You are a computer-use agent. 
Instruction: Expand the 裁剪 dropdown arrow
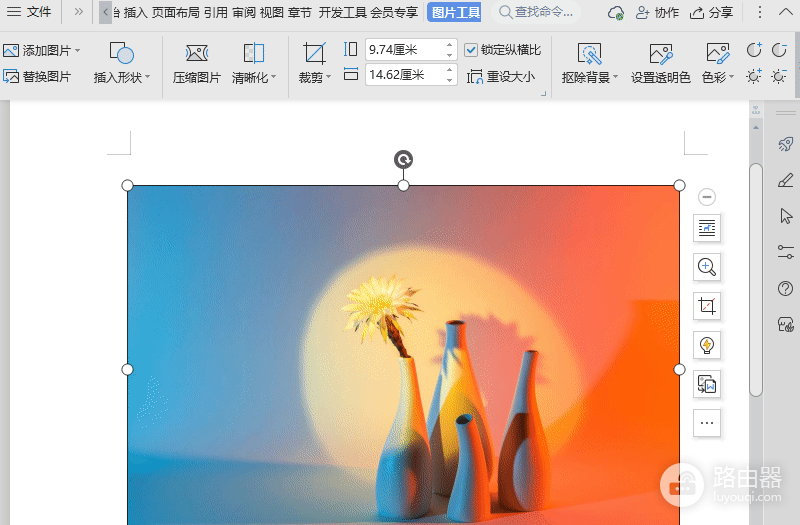(329, 77)
